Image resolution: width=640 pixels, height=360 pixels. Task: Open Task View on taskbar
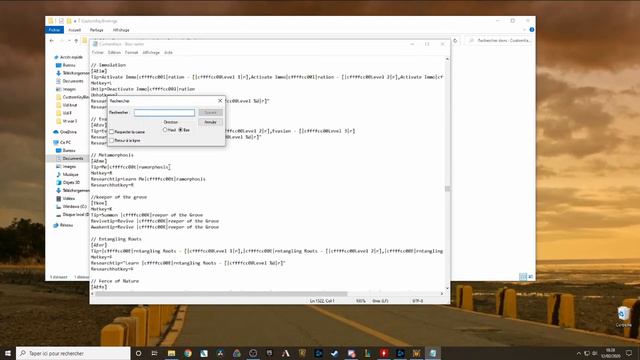click(x=154, y=353)
